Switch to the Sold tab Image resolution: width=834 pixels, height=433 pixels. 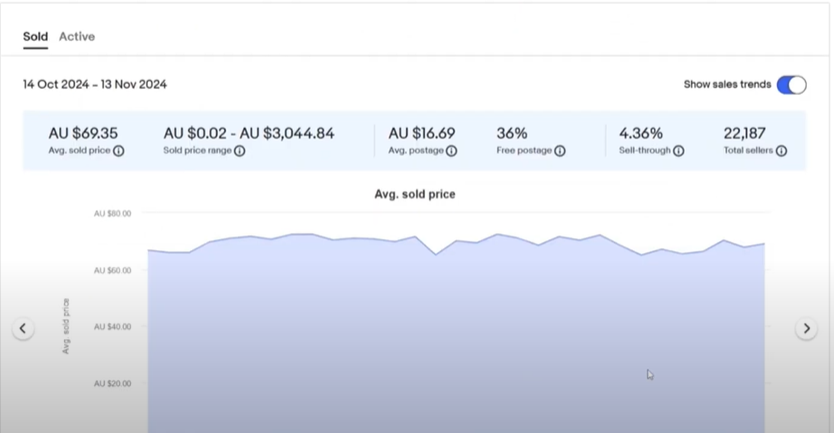35,37
